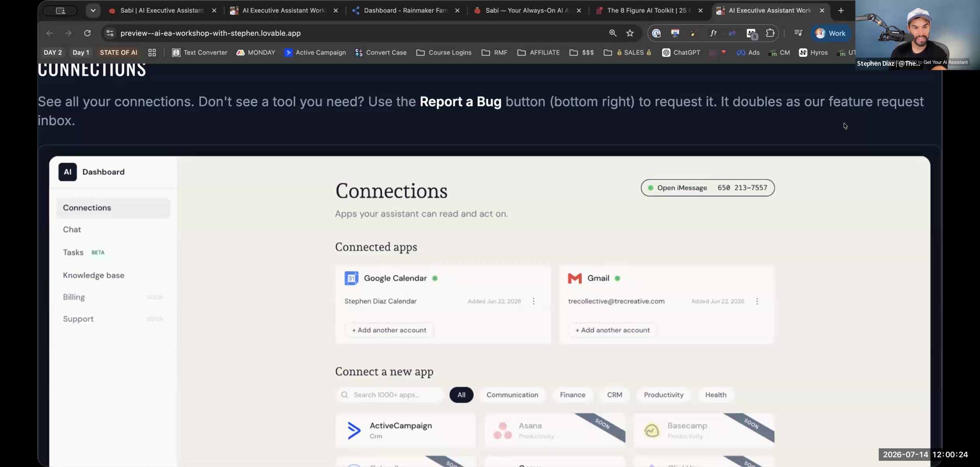This screenshot has width=980, height=467.
Task: Reload the current page
Action: pos(87,33)
